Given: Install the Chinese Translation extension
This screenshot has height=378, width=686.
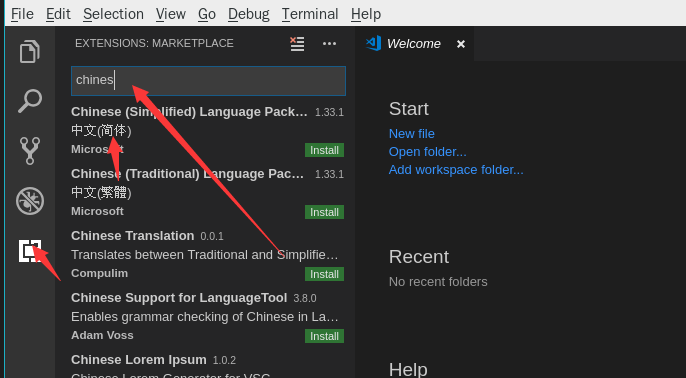Looking at the screenshot, I should tap(324, 274).
